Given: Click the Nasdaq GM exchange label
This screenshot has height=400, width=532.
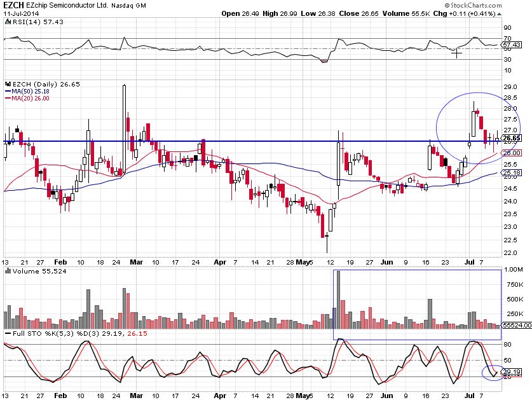Looking at the screenshot, I should [128, 6].
